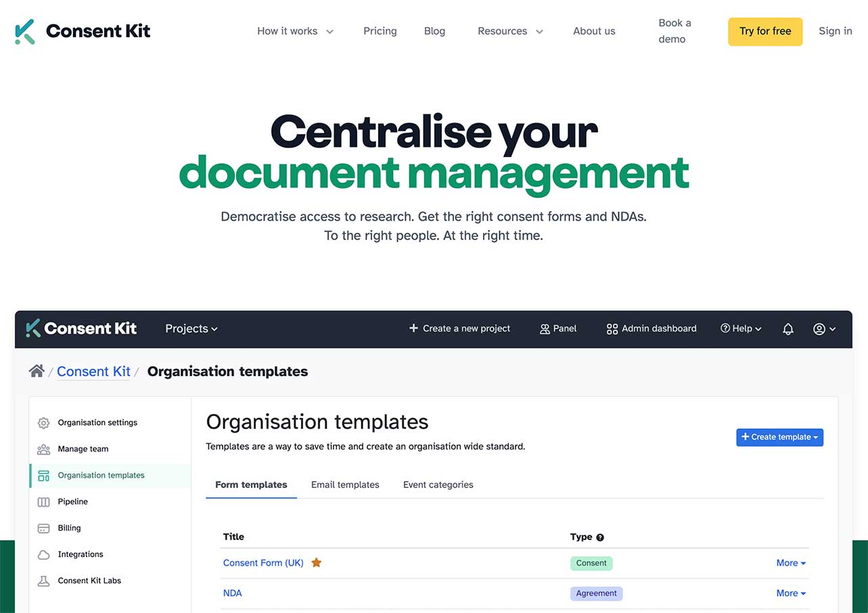Click the home icon in the breadcrumb
Image resolution: width=868 pixels, height=613 pixels.
(37, 371)
